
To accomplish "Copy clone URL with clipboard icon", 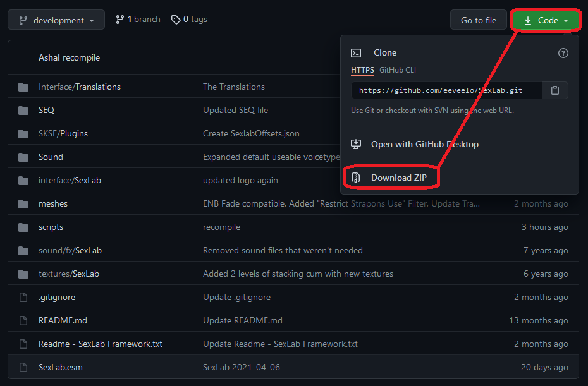I will coord(555,90).
